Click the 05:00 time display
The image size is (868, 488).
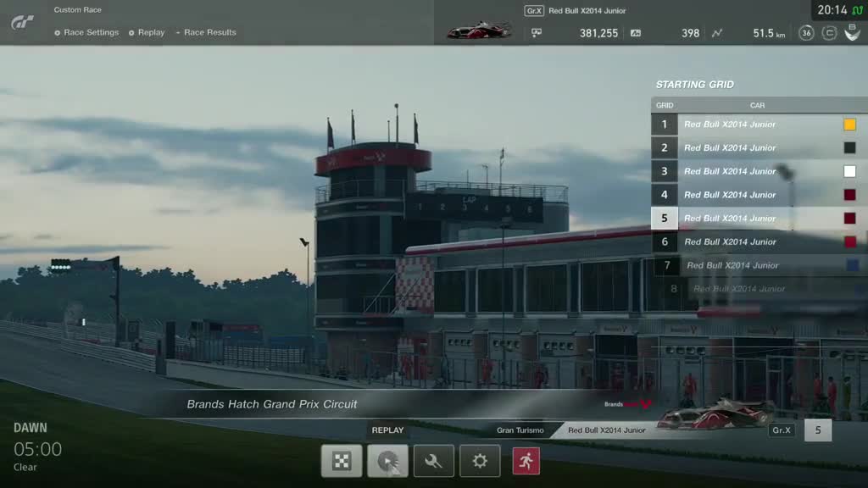pyautogui.click(x=37, y=449)
